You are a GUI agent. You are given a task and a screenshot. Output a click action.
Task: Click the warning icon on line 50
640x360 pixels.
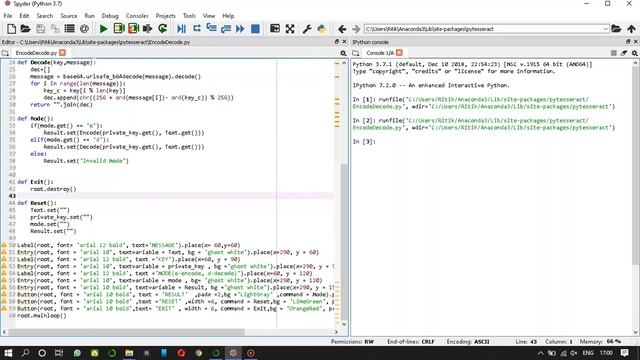(4, 245)
